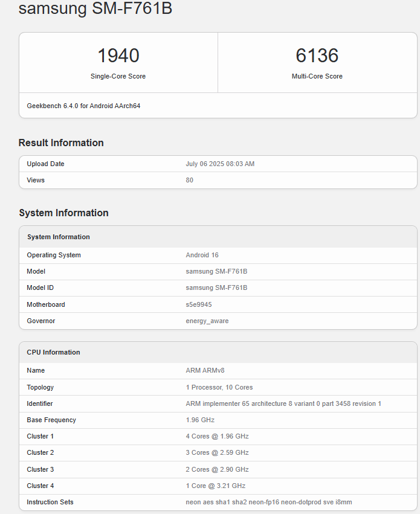This screenshot has width=420, height=514.
Task: Click the Model ID label
Action: (x=40, y=288)
